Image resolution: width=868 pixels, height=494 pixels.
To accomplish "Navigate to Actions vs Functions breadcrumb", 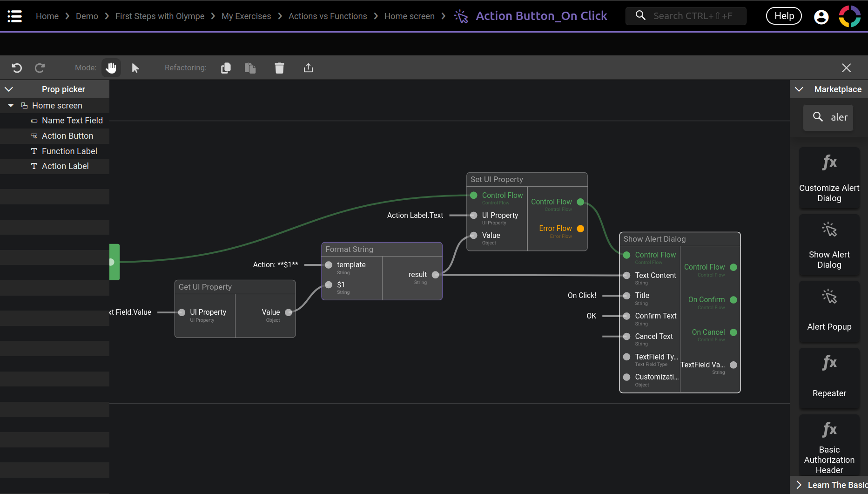I will click(x=327, y=16).
